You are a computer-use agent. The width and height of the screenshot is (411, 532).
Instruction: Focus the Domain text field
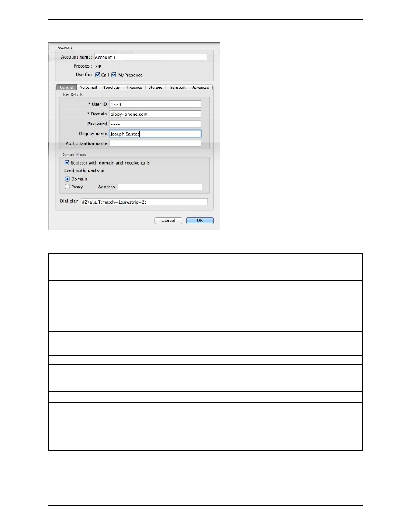pyautogui.click(x=155, y=114)
